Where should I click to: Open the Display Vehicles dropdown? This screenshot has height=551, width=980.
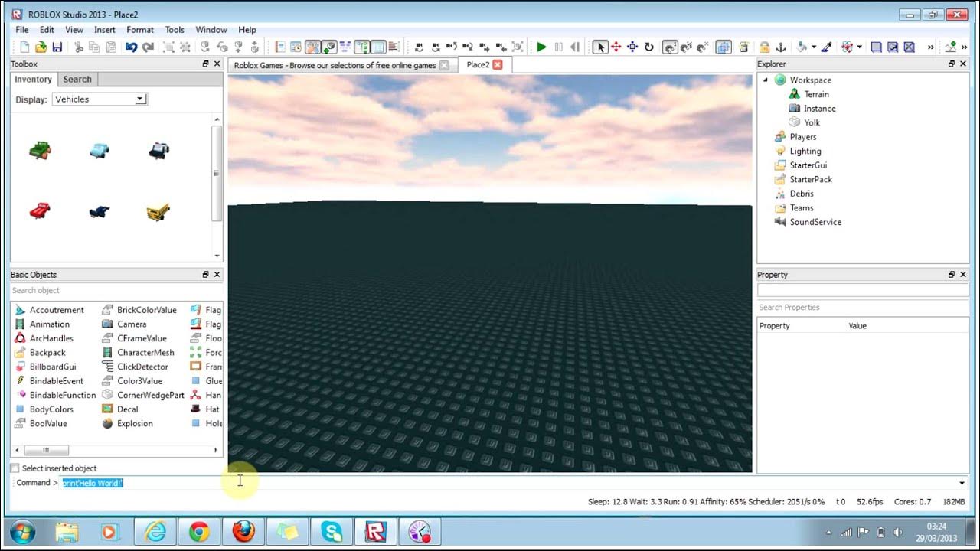click(99, 99)
